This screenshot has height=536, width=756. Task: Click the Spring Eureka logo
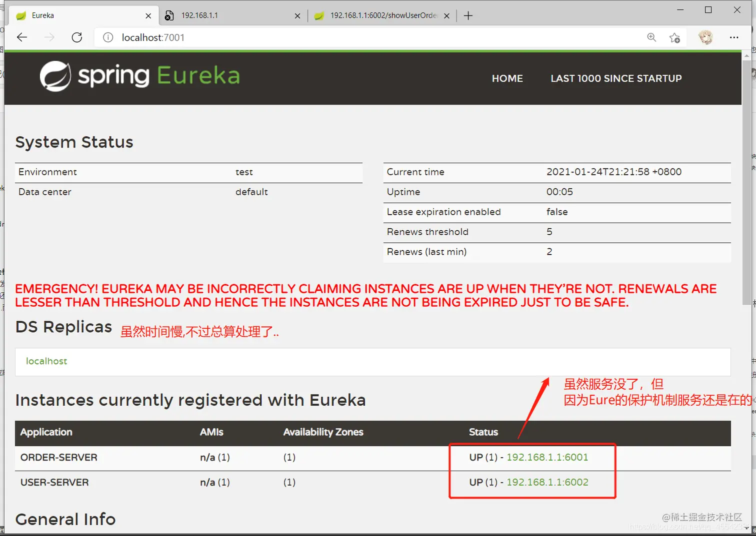pyautogui.click(x=140, y=76)
